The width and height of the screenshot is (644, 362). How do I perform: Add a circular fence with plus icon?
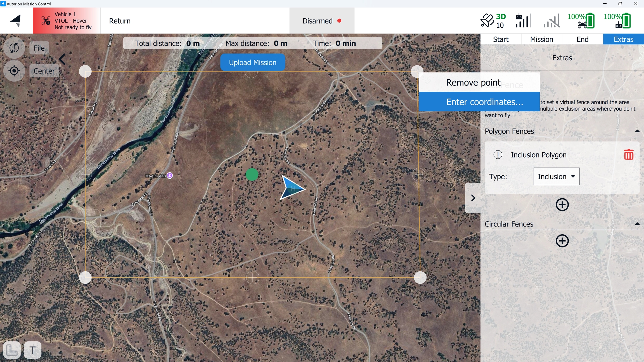[562, 241]
